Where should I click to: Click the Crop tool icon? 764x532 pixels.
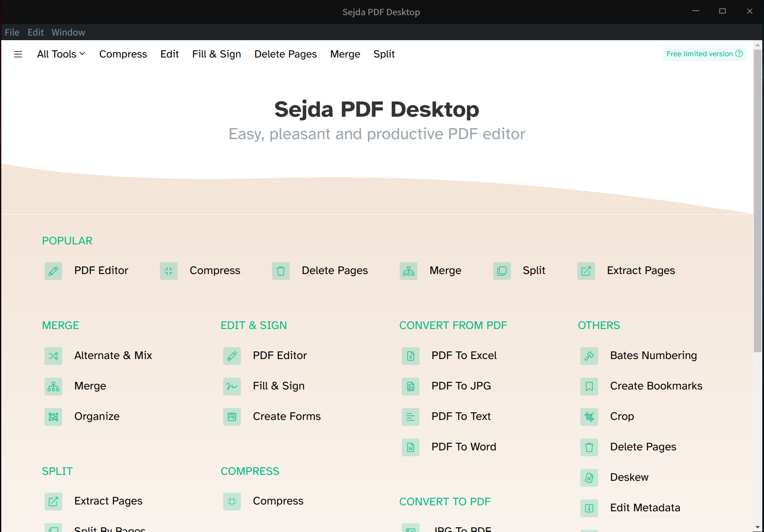tap(589, 417)
